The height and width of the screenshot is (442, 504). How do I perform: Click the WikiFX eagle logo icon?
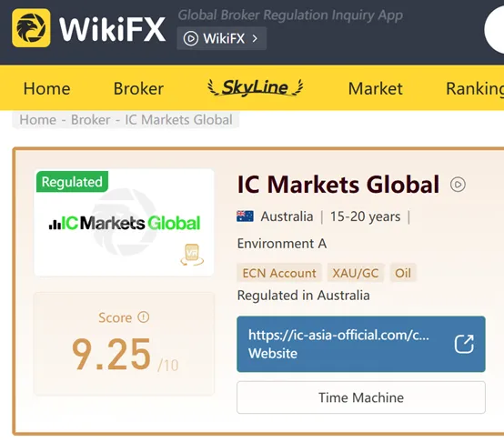point(31,28)
